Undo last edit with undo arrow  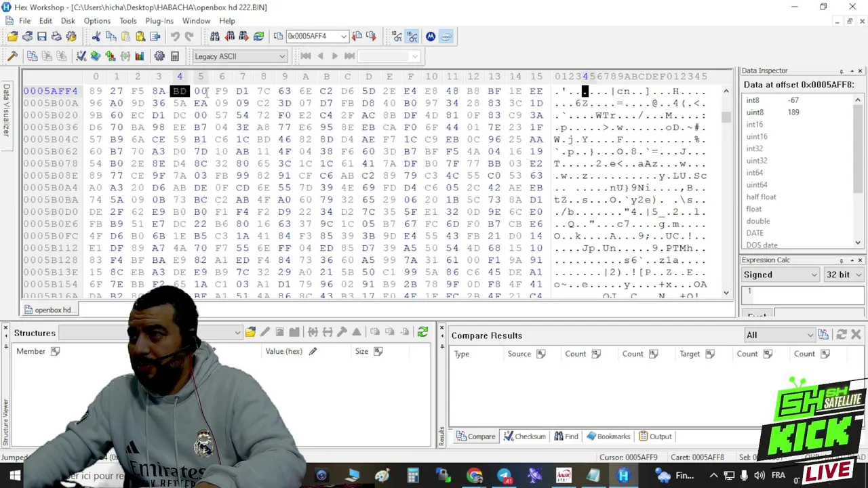coord(175,37)
